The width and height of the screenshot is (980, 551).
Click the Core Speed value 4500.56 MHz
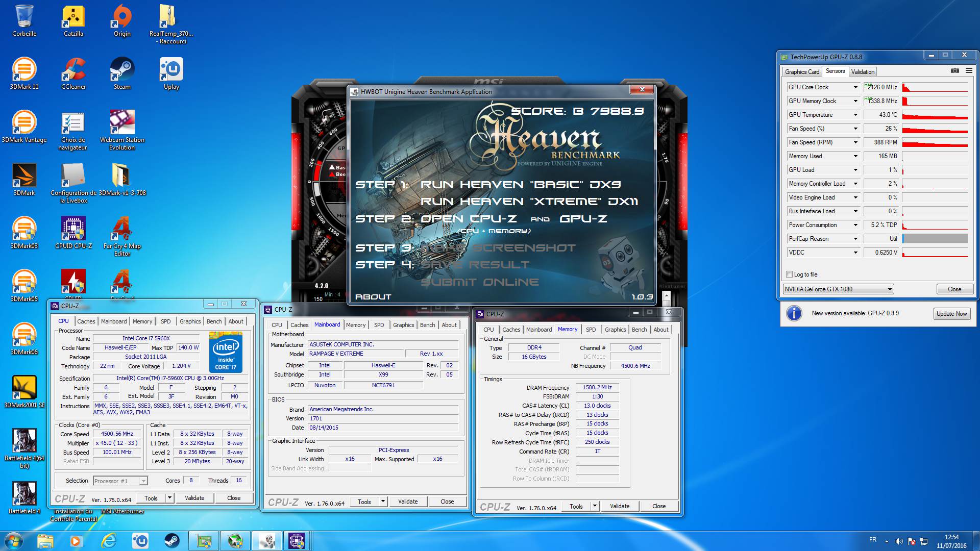tap(117, 434)
